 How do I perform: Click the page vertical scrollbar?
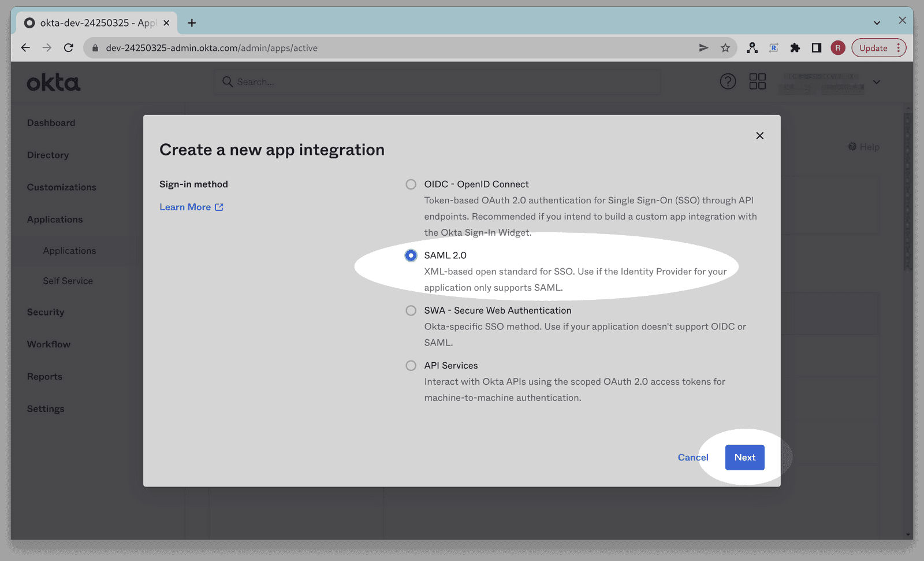tap(908, 191)
